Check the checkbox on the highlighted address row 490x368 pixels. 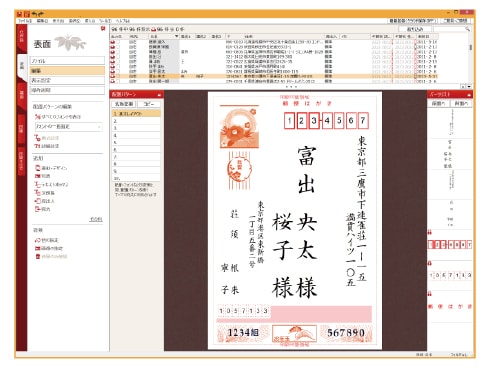pos(118,76)
